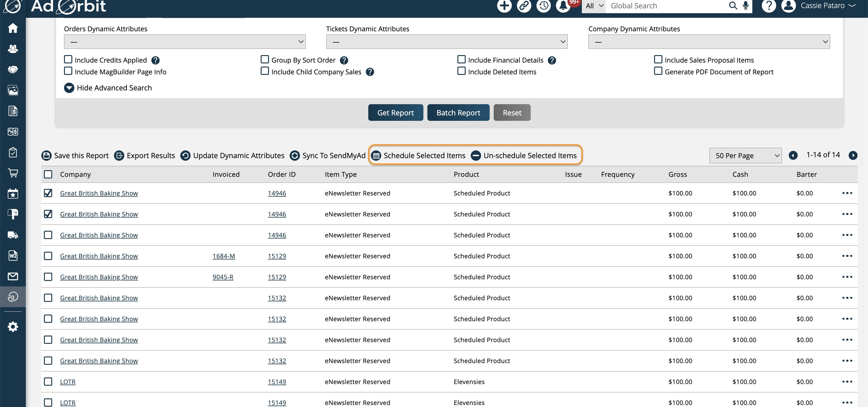
Task: Click the link chain icon in header
Action: [x=524, y=6]
